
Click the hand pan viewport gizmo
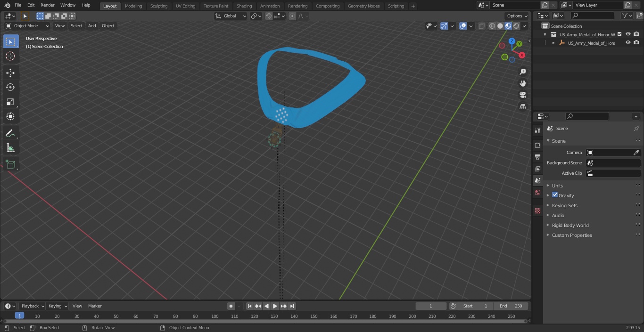click(522, 83)
